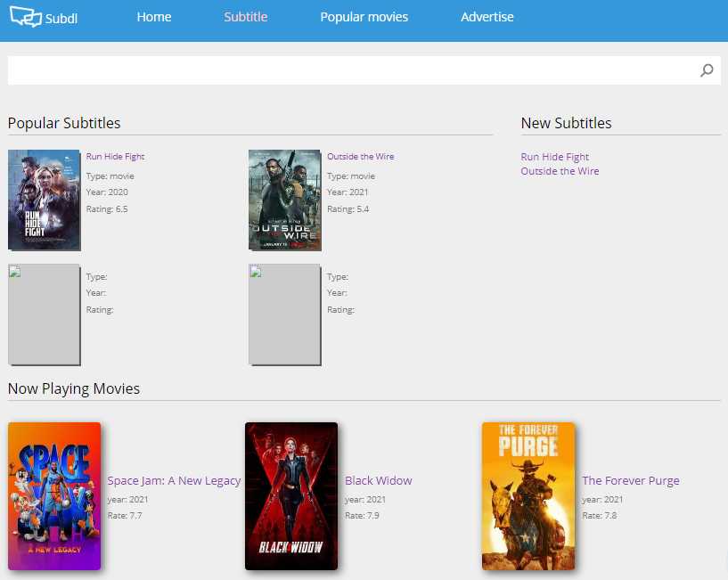Click the Black Widow movie poster
Image resolution: width=728 pixels, height=580 pixels.
[291, 496]
